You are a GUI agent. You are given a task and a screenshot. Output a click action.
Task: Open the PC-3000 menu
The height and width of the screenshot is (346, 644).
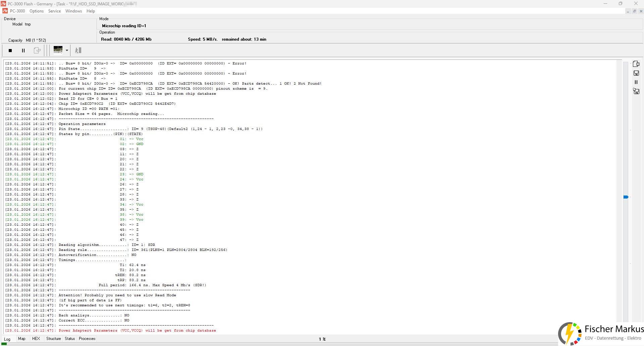17,11
